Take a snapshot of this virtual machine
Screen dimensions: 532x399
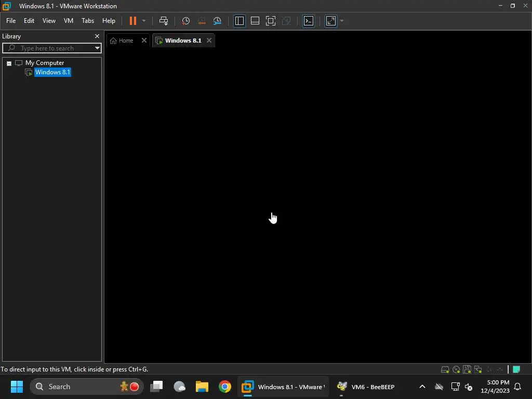(x=185, y=21)
